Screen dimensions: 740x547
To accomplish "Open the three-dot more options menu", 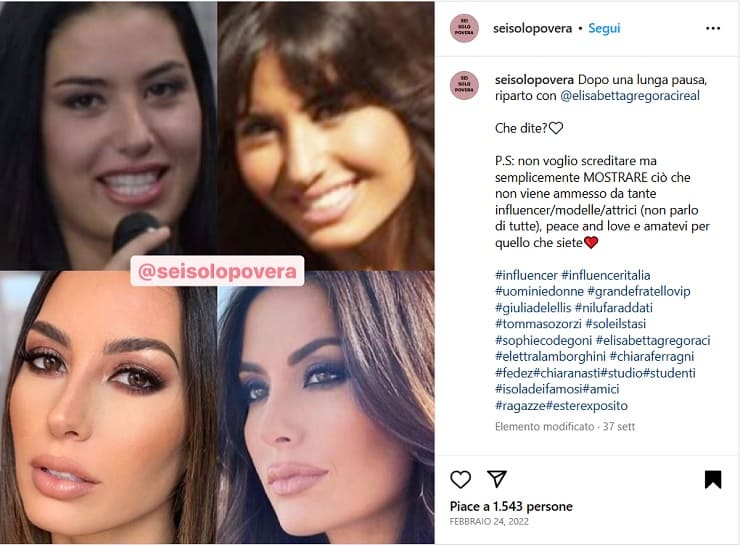I will pos(713,28).
